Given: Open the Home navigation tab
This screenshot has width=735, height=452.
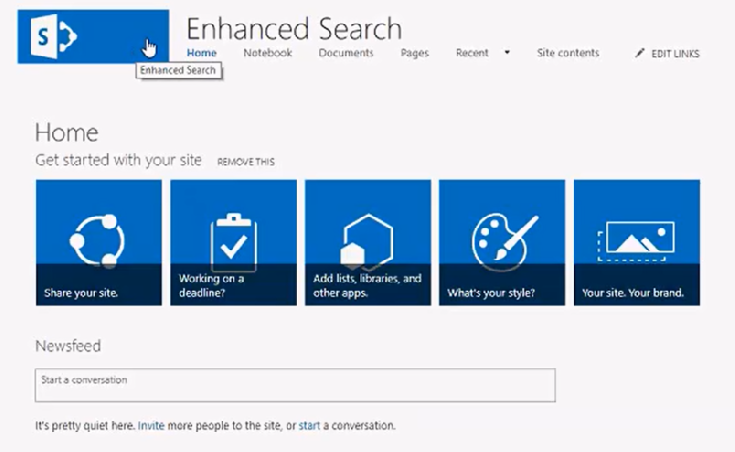Looking at the screenshot, I should [x=201, y=53].
